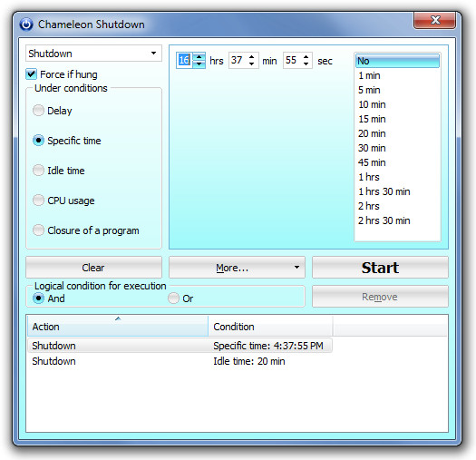Viewport: 476px width, 460px height.
Task: Decrease hours with the down arrow
Action: coord(199,64)
